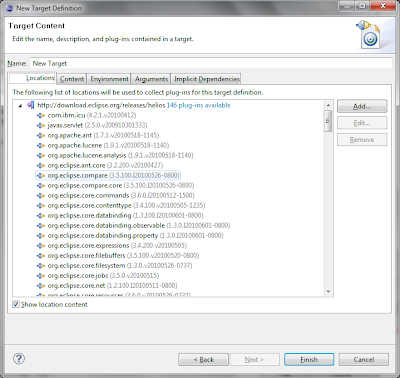The height and width of the screenshot is (378, 400).
Task: Select the javax.servlet row text
Action: click(x=97, y=125)
